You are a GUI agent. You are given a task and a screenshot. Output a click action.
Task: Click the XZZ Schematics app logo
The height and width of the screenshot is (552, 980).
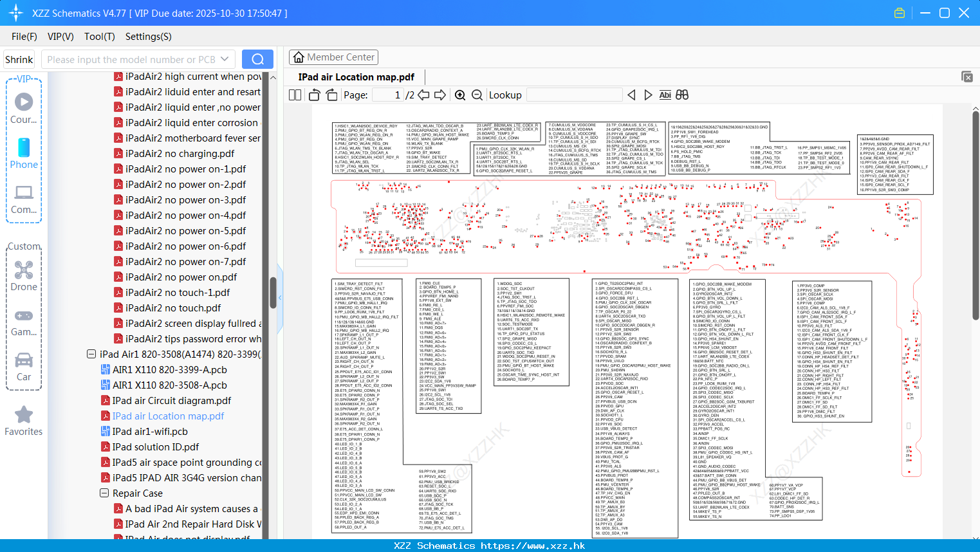click(16, 13)
